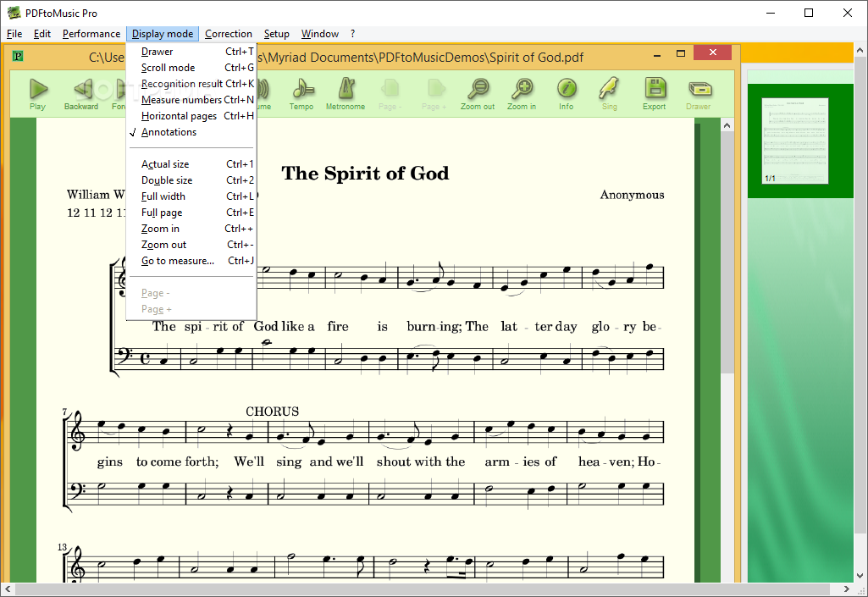Toggle Recognition result display
This screenshot has height=597, width=868.
click(191, 84)
